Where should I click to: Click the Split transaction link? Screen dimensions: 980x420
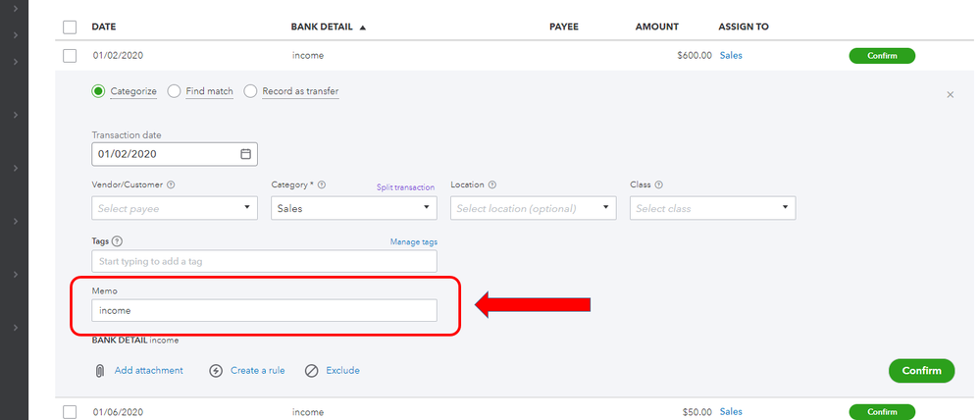pos(406,186)
